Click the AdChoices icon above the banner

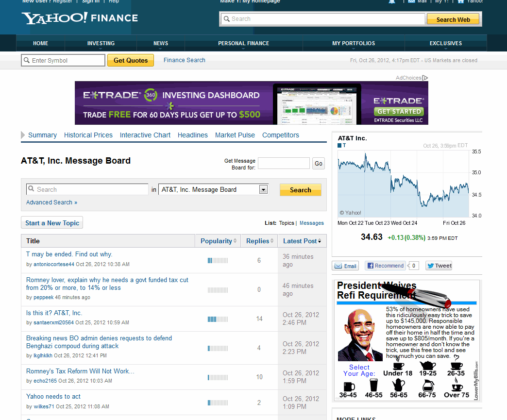pos(425,78)
